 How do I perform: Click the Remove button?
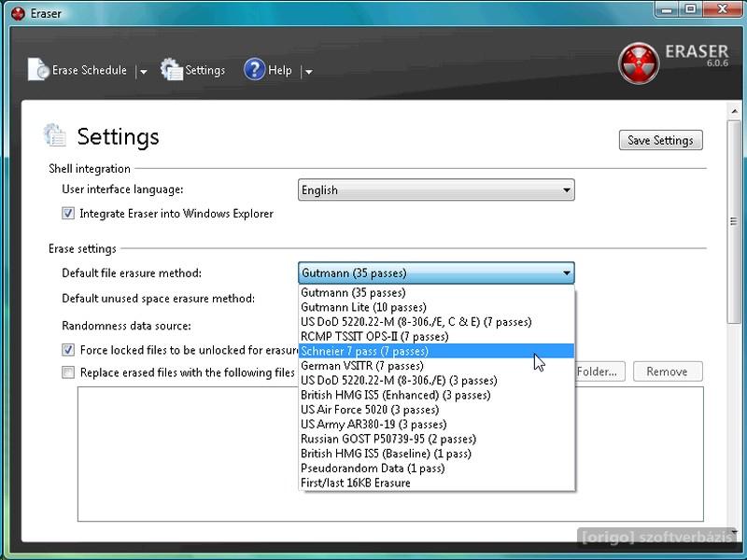click(668, 371)
